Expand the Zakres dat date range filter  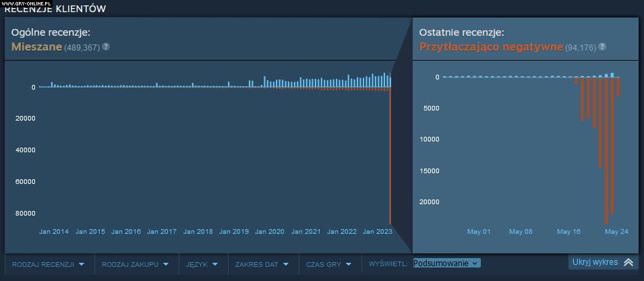(262, 264)
